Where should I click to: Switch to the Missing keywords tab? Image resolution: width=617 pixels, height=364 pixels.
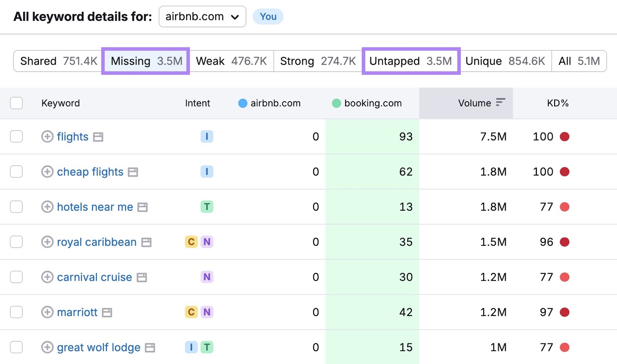point(145,61)
